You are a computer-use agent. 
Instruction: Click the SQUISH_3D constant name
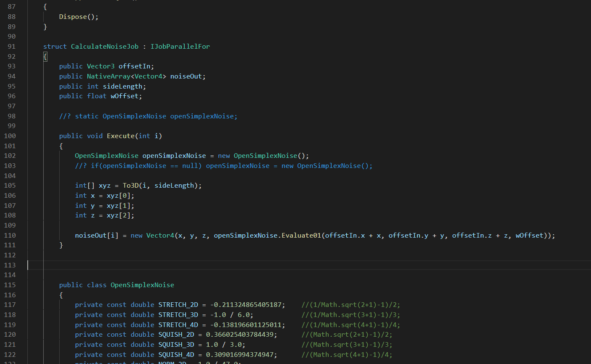(176, 345)
